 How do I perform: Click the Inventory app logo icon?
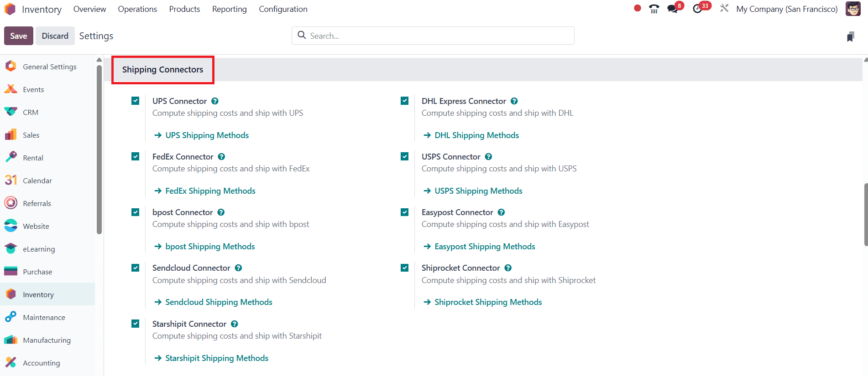click(x=10, y=9)
